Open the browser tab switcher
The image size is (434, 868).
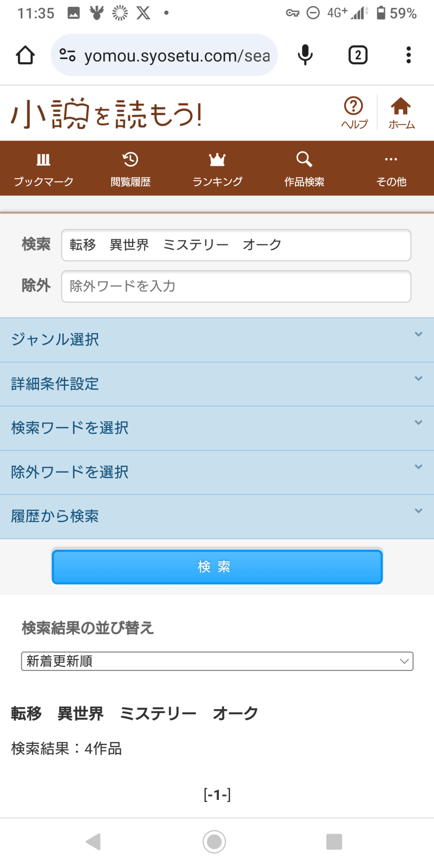(358, 55)
